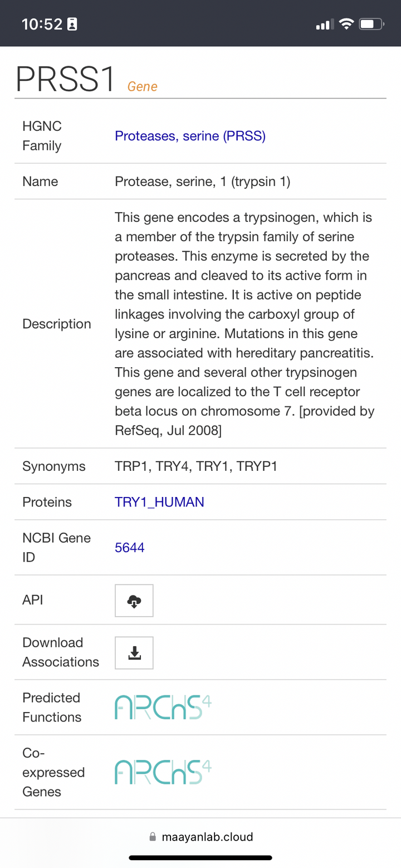Tap the cellular signal bars icon
The width and height of the screenshot is (401, 868).
click(x=324, y=24)
